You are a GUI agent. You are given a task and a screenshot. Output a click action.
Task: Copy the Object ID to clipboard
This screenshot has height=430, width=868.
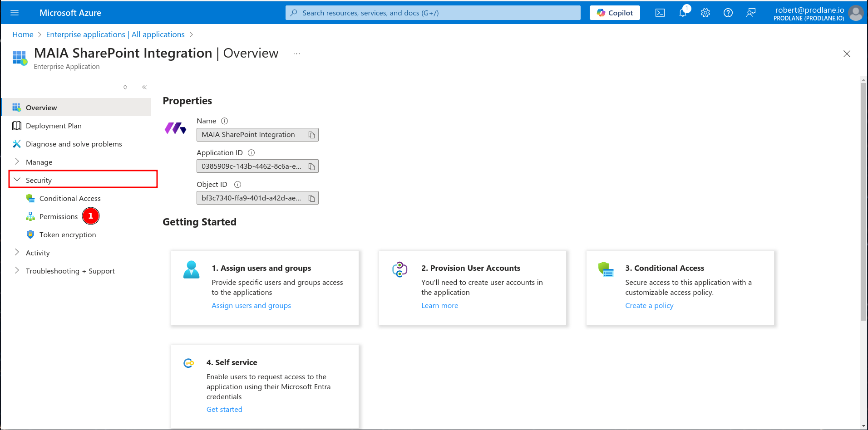tap(311, 198)
